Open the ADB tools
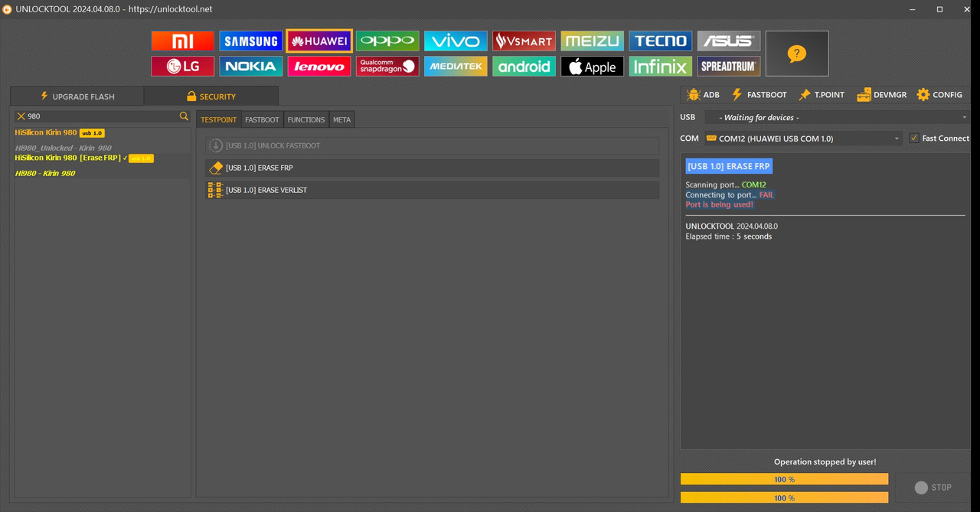The image size is (980, 512). coord(703,95)
